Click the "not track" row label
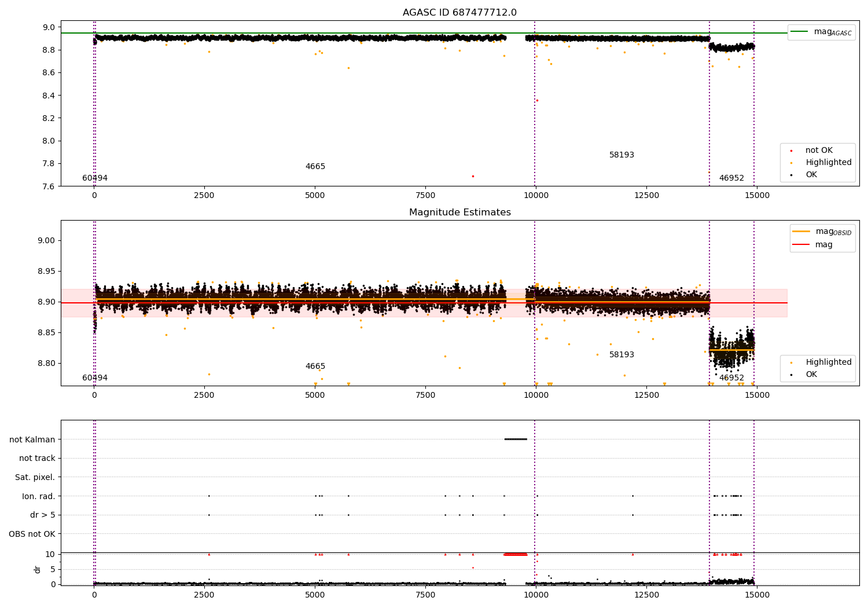Image resolution: width=868 pixels, height=608 pixels. click(37, 459)
